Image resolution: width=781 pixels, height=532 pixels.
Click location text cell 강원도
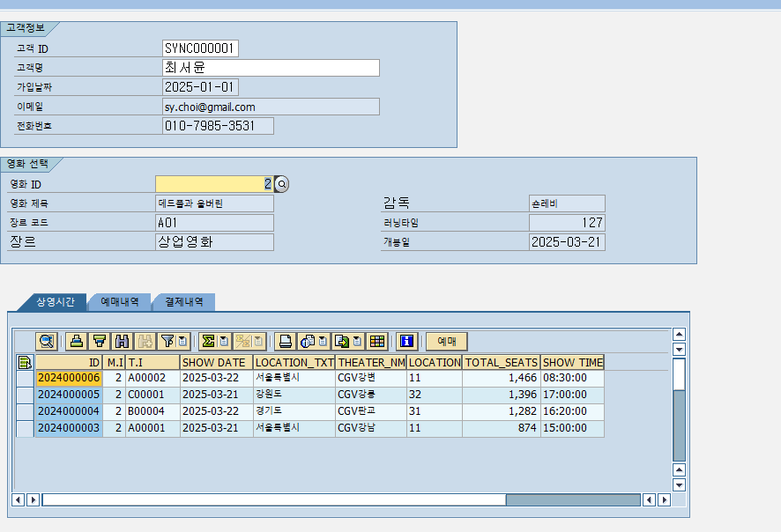click(294, 395)
